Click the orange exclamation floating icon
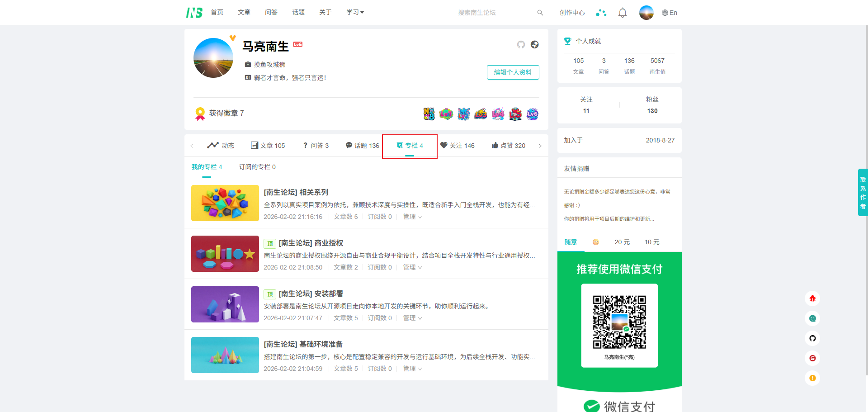868x412 pixels. tap(812, 378)
